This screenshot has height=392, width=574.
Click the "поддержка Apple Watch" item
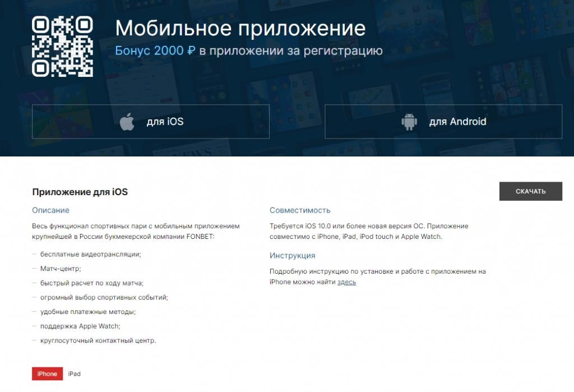point(80,326)
